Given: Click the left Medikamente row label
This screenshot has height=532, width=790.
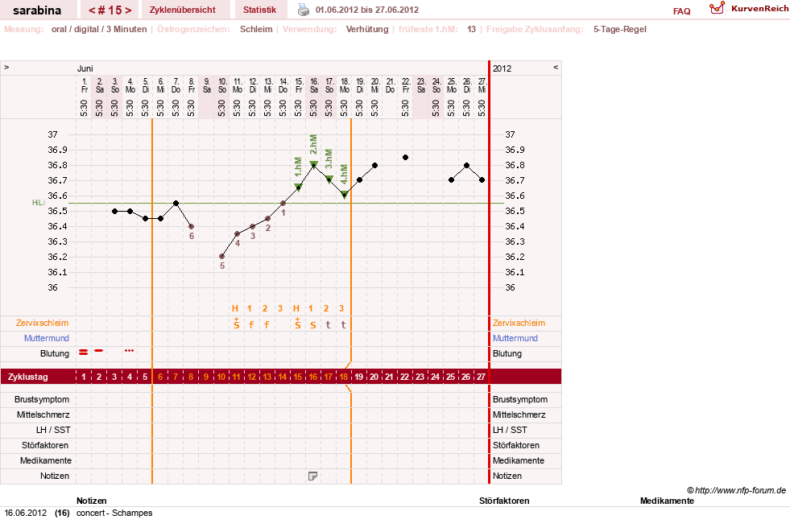Looking at the screenshot, I should tap(45, 460).
